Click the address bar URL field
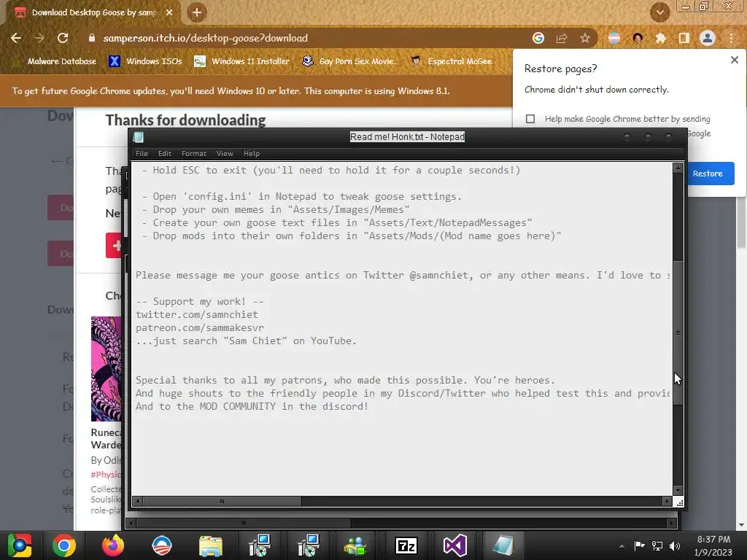The image size is (747, 560). pyautogui.click(x=305, y=38)
